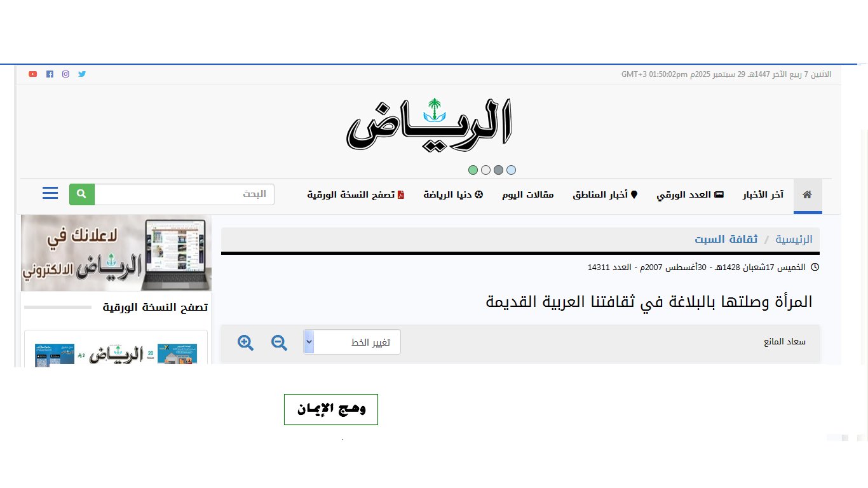The width and height of the screenshot is (868, 488).
Task: Zoom out text with minus magnifier
Action: [279, 342]
